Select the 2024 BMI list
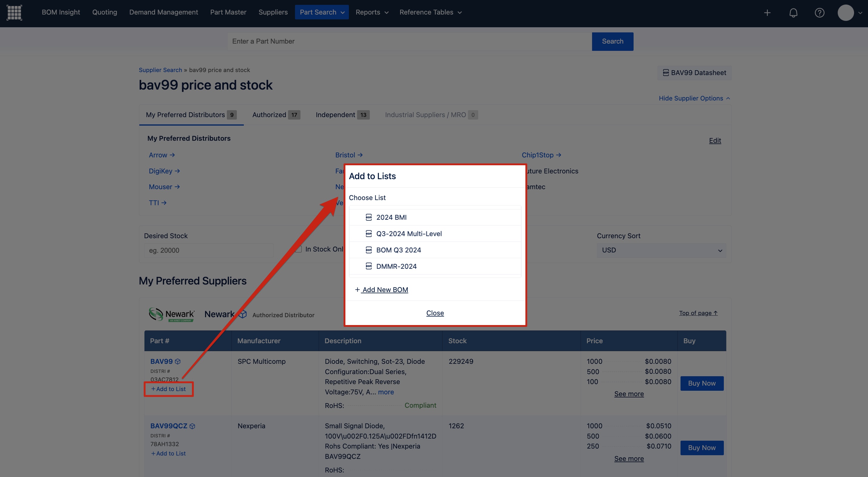The height and width of the screenshot is (477, 868). pos(435,217)
